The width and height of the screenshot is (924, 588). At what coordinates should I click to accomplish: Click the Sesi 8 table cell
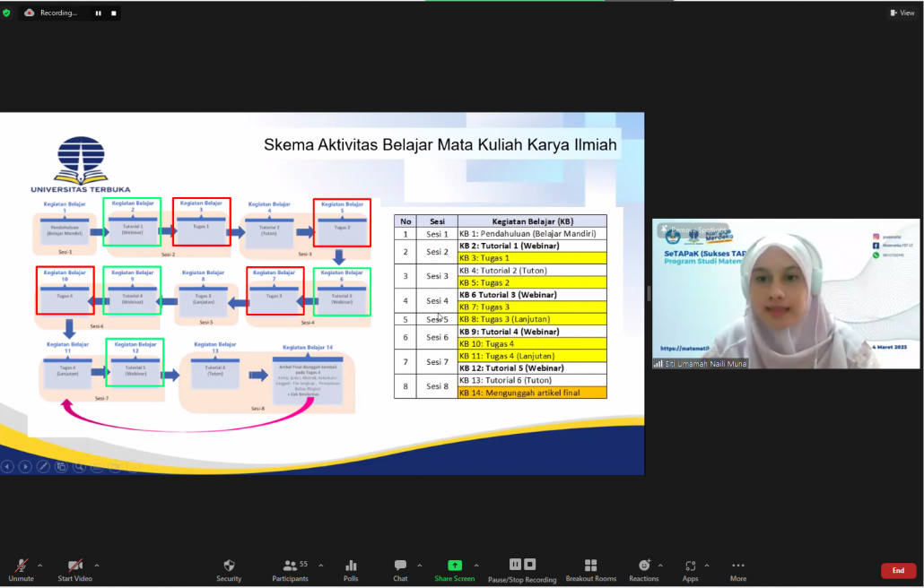click(437, 386)
